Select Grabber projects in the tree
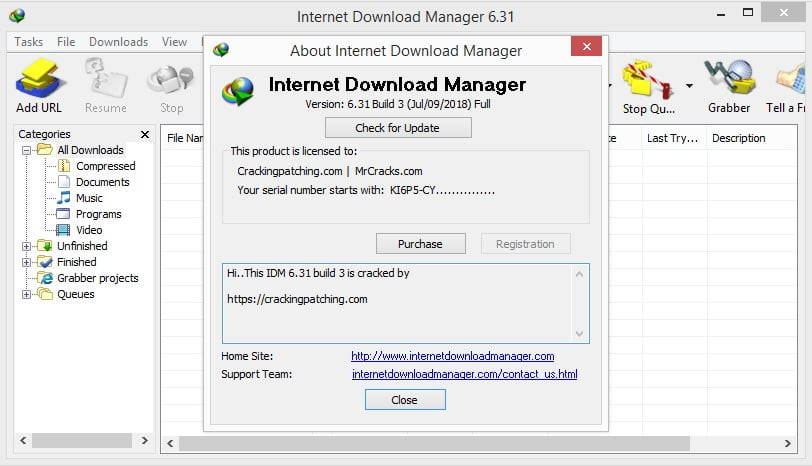 (x=98, y=278)
